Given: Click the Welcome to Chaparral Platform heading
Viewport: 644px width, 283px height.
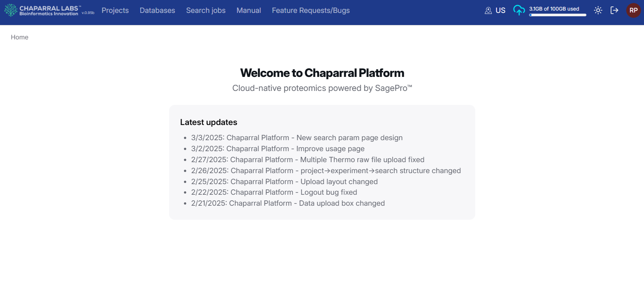Looking at the screenshot, I should point(322,73).
